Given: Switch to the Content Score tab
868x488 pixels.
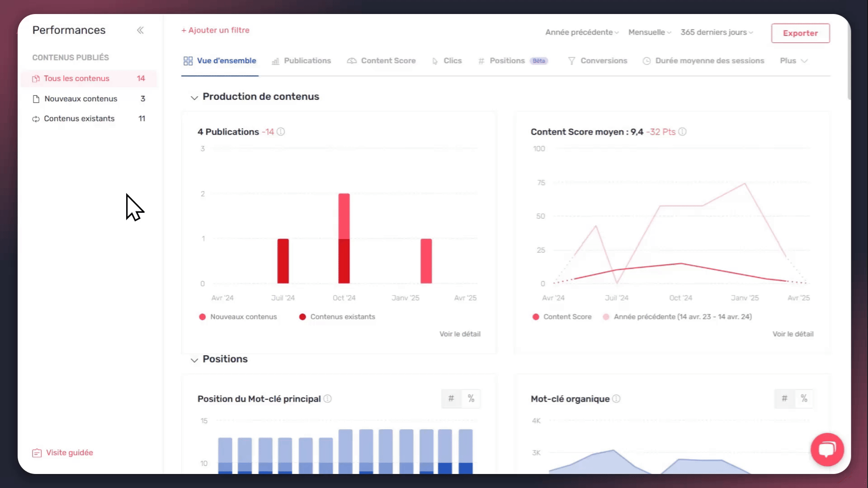Looking at the screenshot, I should pyautogui.click(x=381, y=61).
